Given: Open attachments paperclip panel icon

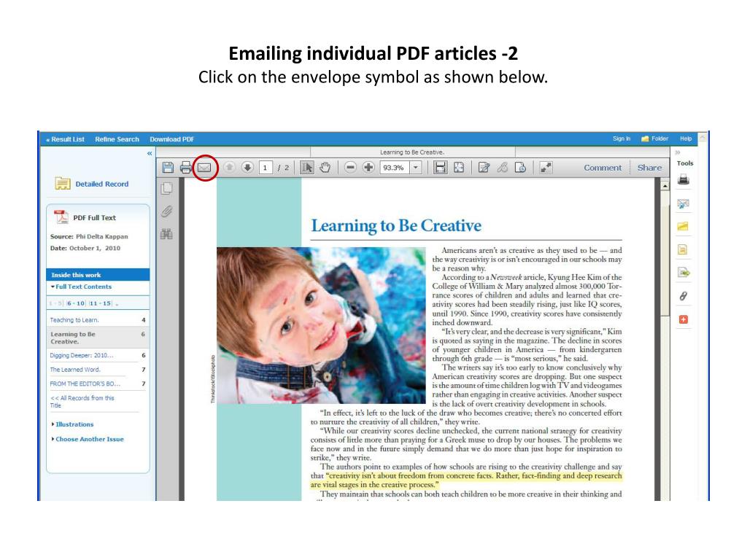Looking at the screenshot, I should [x=167, y=211].
